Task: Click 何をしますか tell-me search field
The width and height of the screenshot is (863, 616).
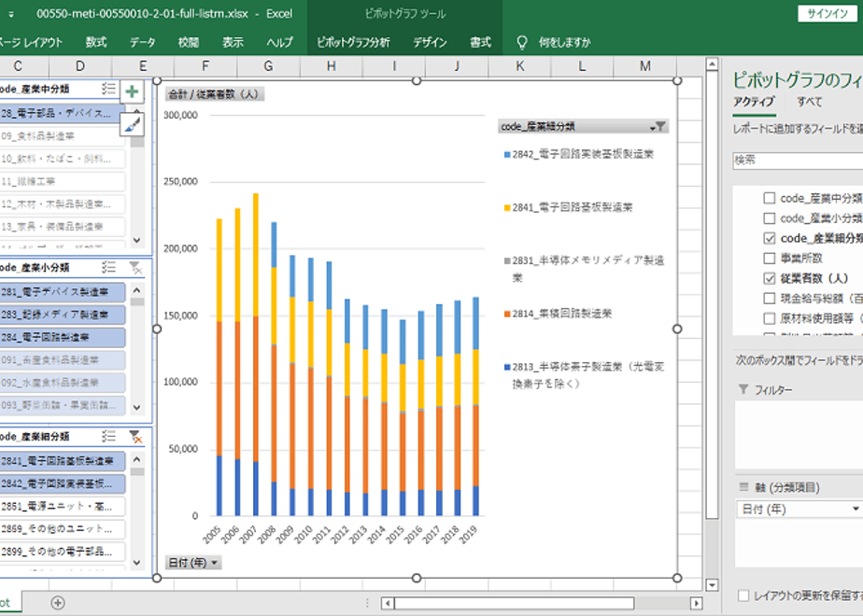Action: 565,42
